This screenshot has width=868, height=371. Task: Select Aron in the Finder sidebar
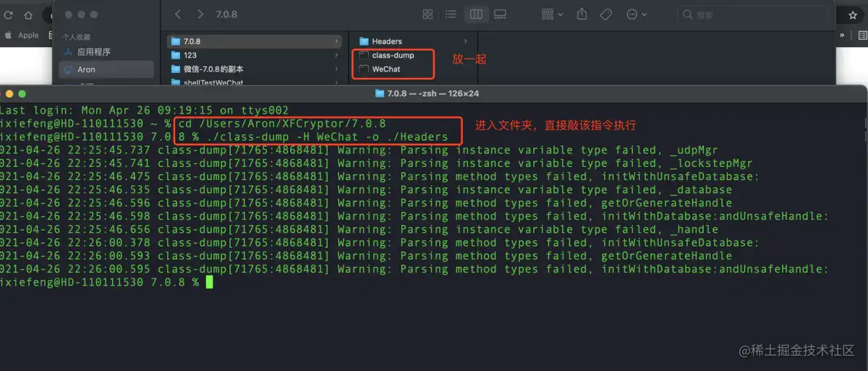106,69
